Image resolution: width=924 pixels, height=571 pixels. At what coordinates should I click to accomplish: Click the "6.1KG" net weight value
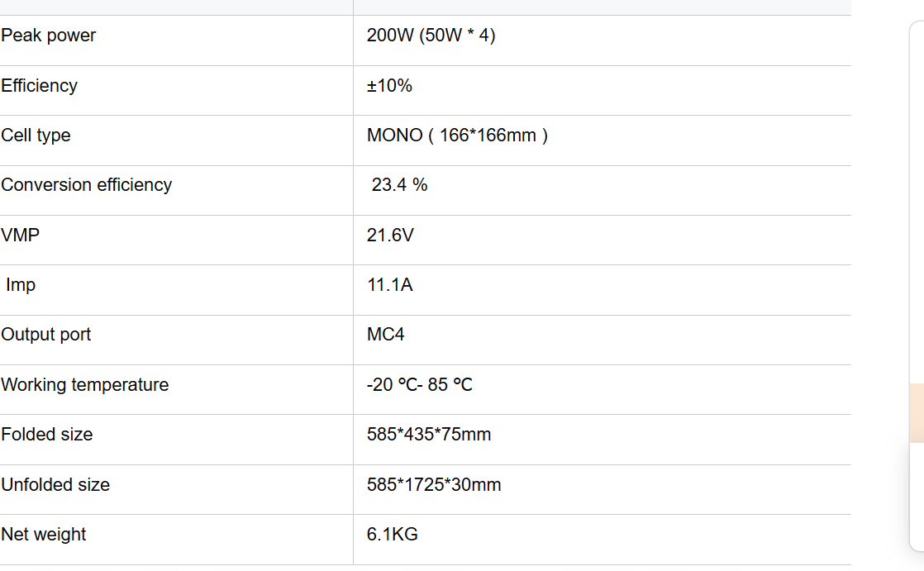click(393, 535)
